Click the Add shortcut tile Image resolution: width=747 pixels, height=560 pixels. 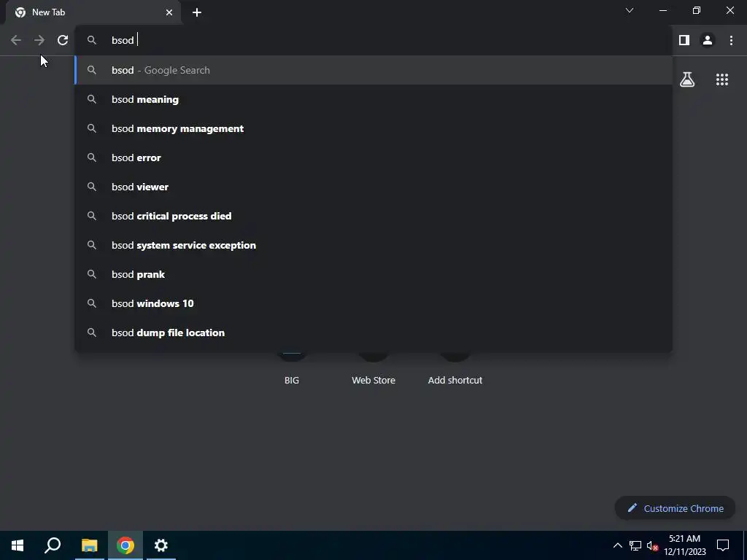pyautogui.click(x=455, y=369)
